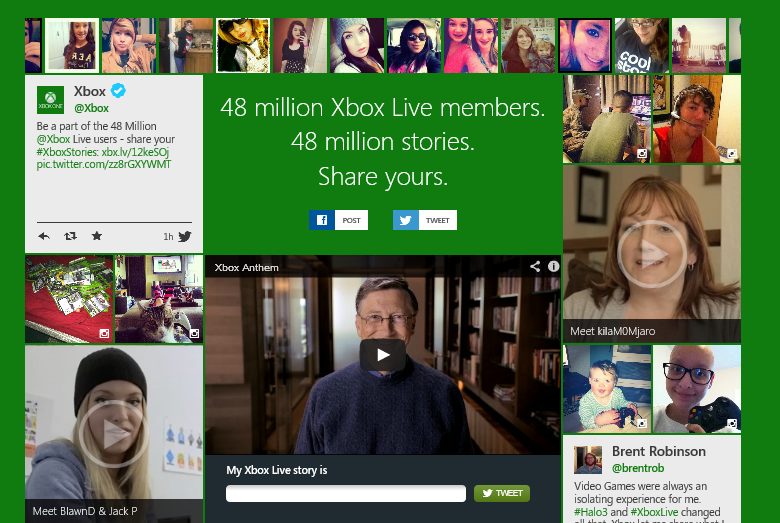Play the Meet BlawnD & Jack P video
The height and width of the screenshot is (523, 780).
pos(113,434)
